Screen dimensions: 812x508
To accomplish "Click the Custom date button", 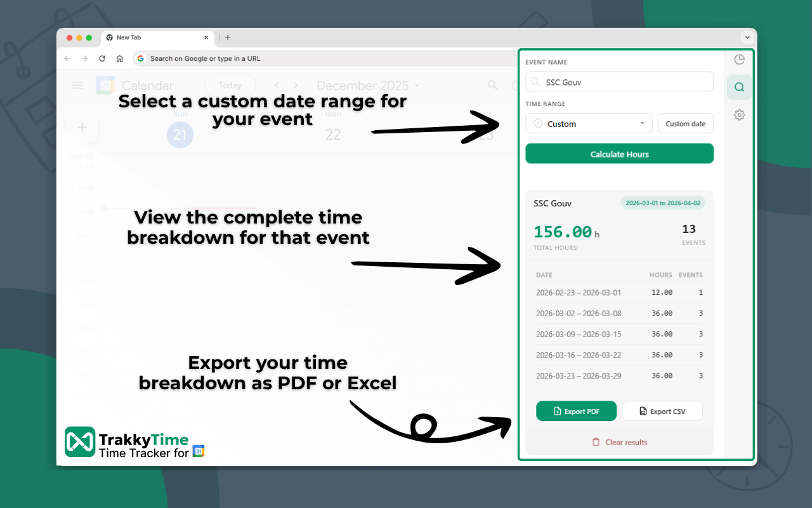I will click(685, 123).
